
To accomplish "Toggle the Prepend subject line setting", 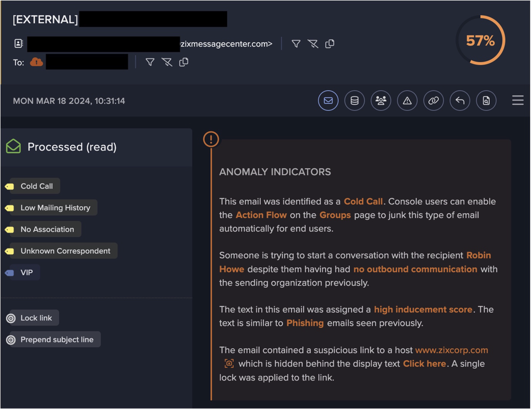I will click(53, 339).
